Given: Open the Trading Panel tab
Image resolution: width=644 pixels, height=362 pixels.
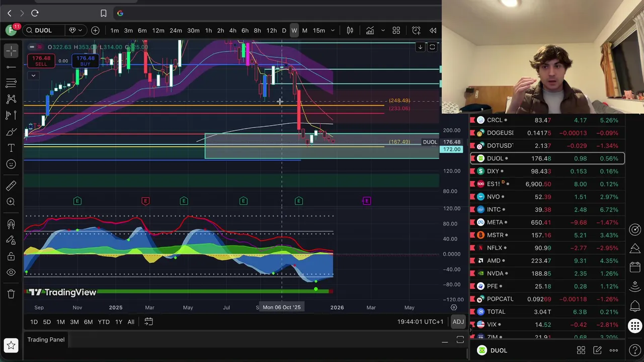Looking at the screenshot, I should pos(46,340).
